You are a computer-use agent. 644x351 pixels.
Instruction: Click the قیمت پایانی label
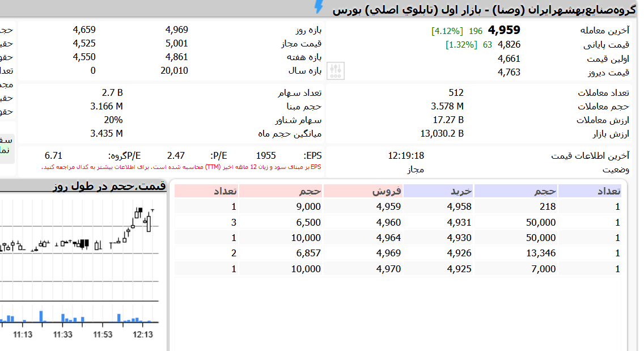[606, 45]
